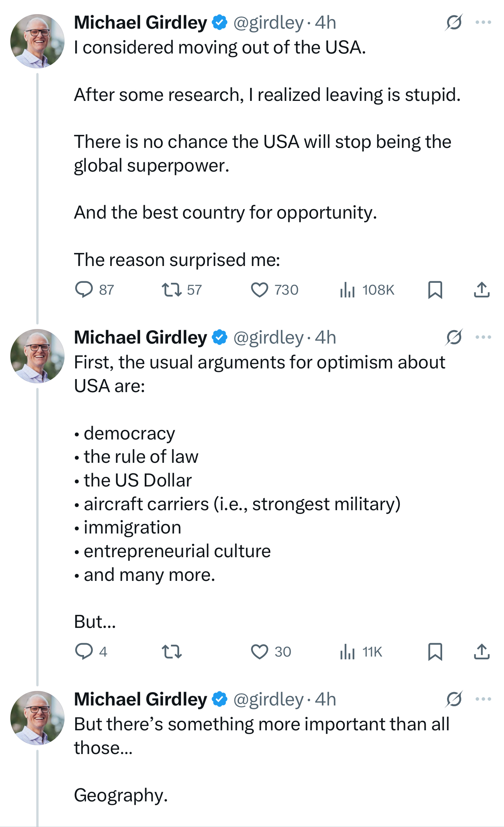Image resolution: width=504 pixels, height=827 pixels.
Task: Repost the second tweet listing usual arguments
Action: pyautogui.click(x=172, y=652)
